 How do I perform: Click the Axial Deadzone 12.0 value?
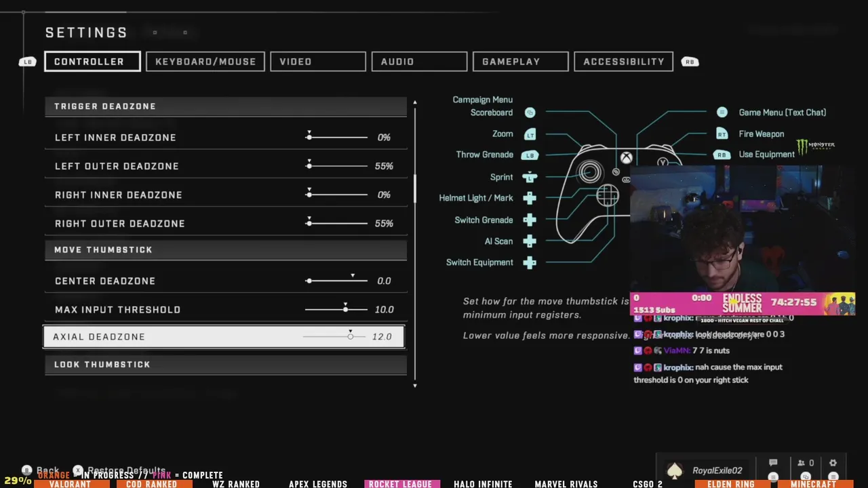click(382, 336)
